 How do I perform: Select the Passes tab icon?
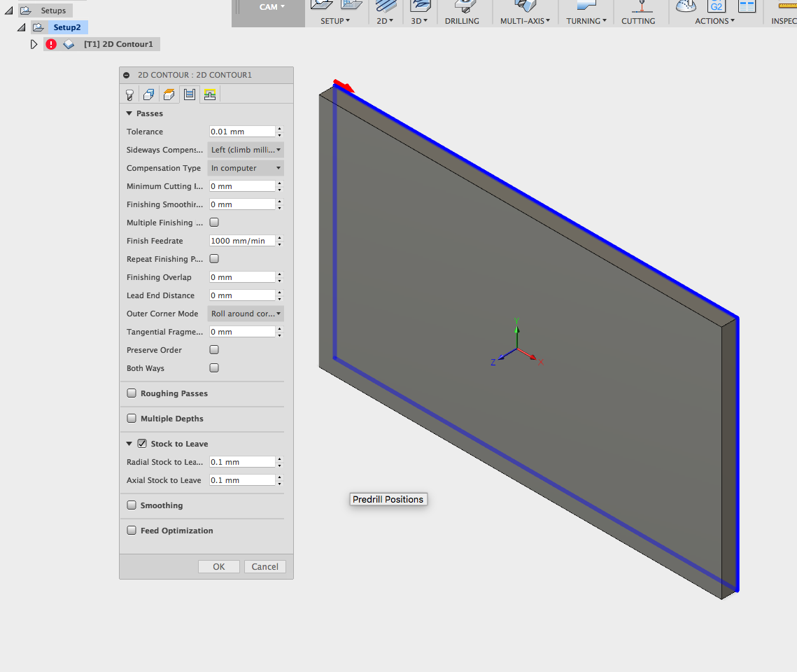tap(189, 95)
